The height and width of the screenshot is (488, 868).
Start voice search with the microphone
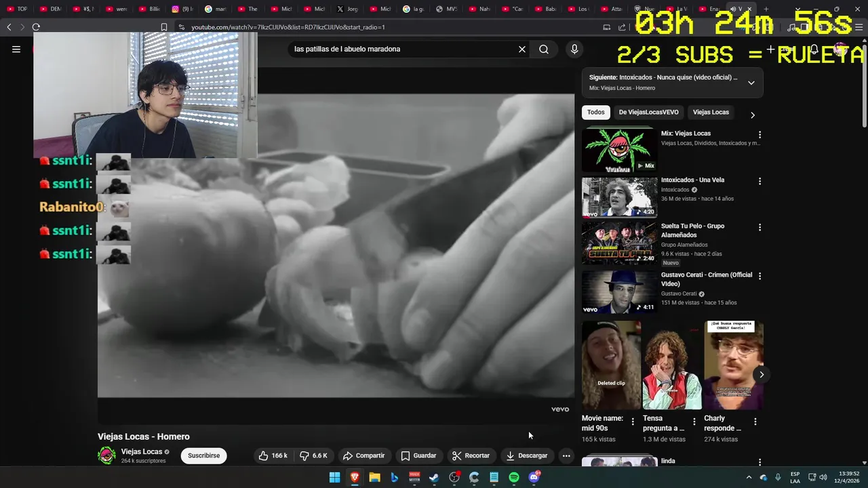[574, 49]
